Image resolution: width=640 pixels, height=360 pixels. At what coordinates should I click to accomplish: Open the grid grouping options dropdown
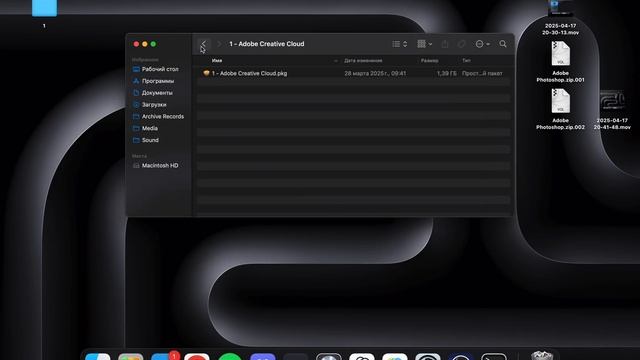click(424, 44)
